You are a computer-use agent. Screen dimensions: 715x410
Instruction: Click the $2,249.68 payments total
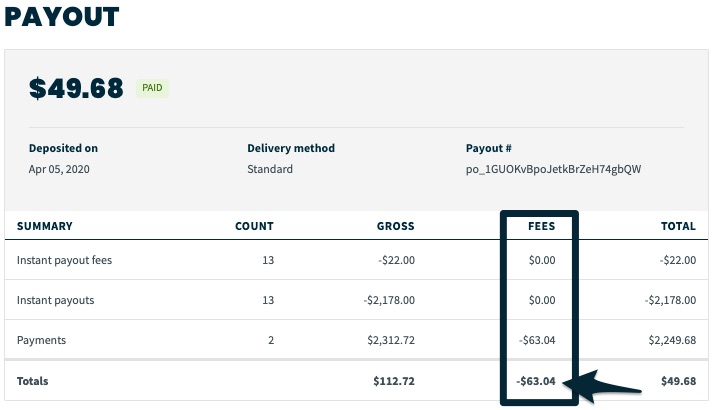(x=672, y=340)
